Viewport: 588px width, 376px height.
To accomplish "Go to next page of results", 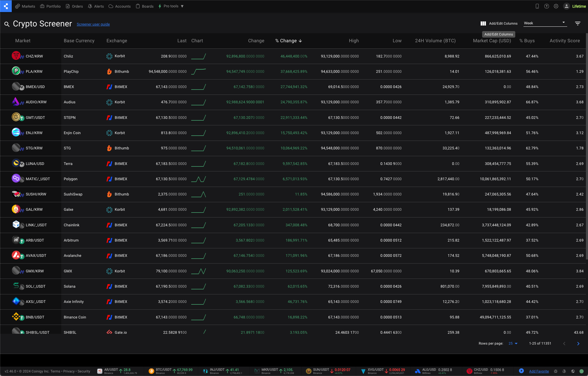I will click(578, 343).
